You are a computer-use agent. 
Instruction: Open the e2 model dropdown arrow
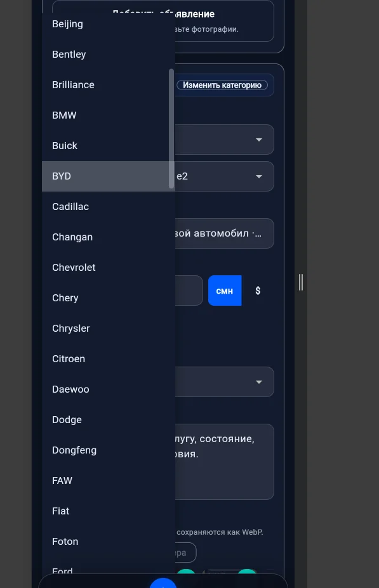tap(259, 176)
